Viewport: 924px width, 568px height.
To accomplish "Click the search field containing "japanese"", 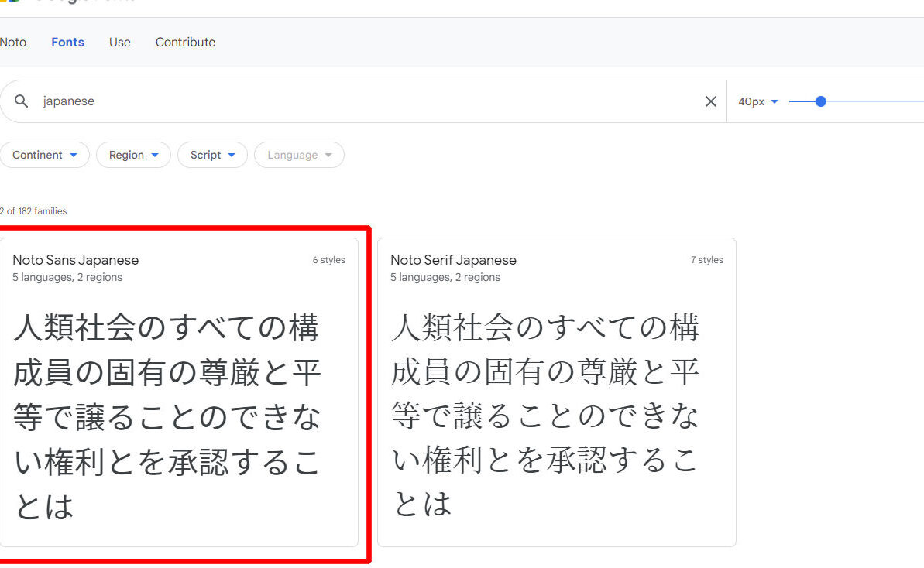I will click(364, 101).
